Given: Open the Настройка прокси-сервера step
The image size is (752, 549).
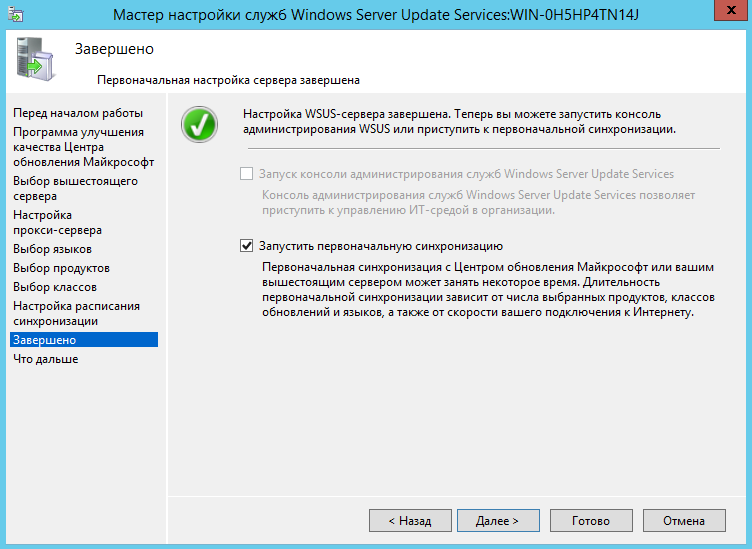Looking at the screenshot, I should pyautogui.click(x=58, y=222).
